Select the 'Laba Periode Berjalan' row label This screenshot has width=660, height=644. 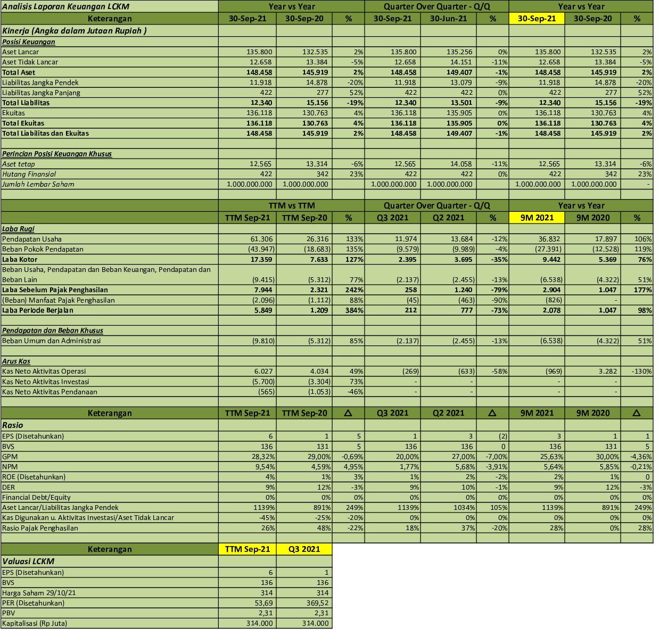tap(38, 310)
